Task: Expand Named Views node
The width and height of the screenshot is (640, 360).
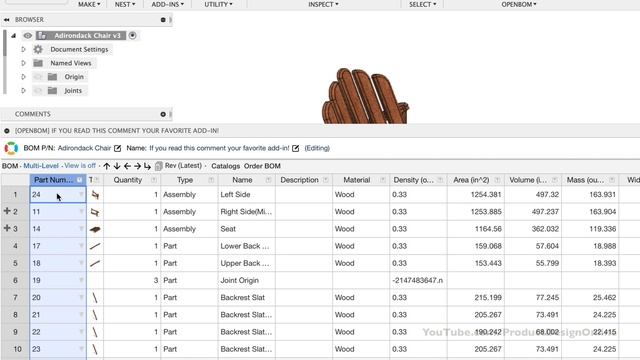Action: (23, 63)
